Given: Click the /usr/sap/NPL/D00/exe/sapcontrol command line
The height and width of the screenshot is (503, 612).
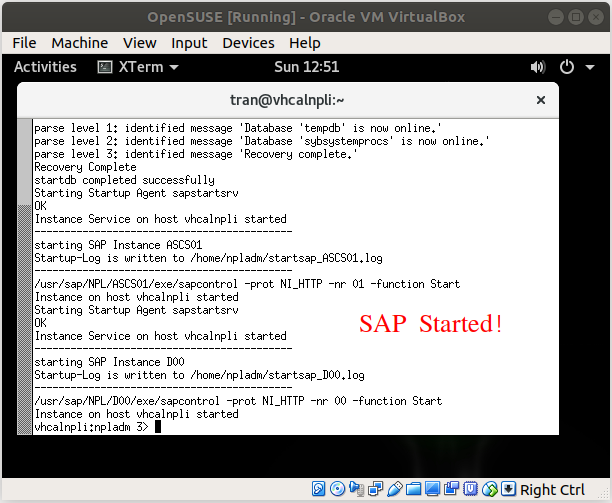Looking at the screenshot, I should tap(238, 401).
